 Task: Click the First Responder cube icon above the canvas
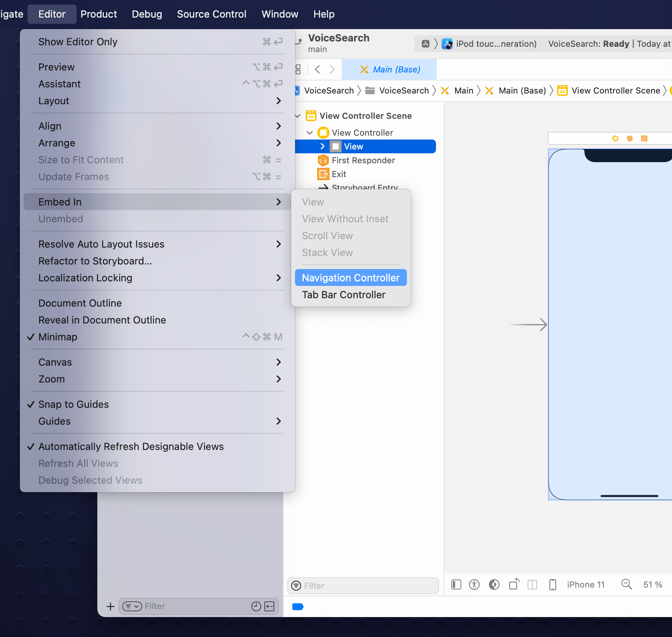coord(629,138)
